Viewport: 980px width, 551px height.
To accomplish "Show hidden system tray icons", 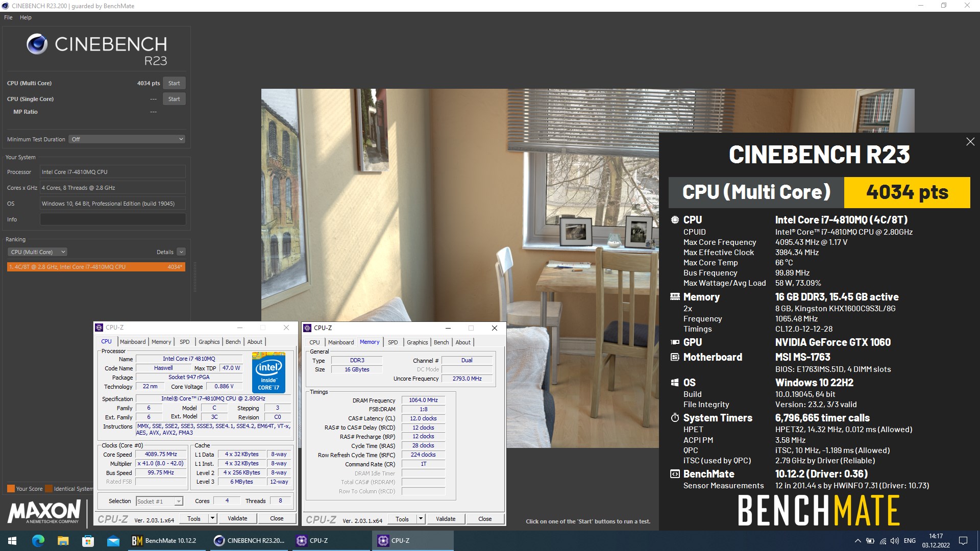I will [x=857, y=541].
